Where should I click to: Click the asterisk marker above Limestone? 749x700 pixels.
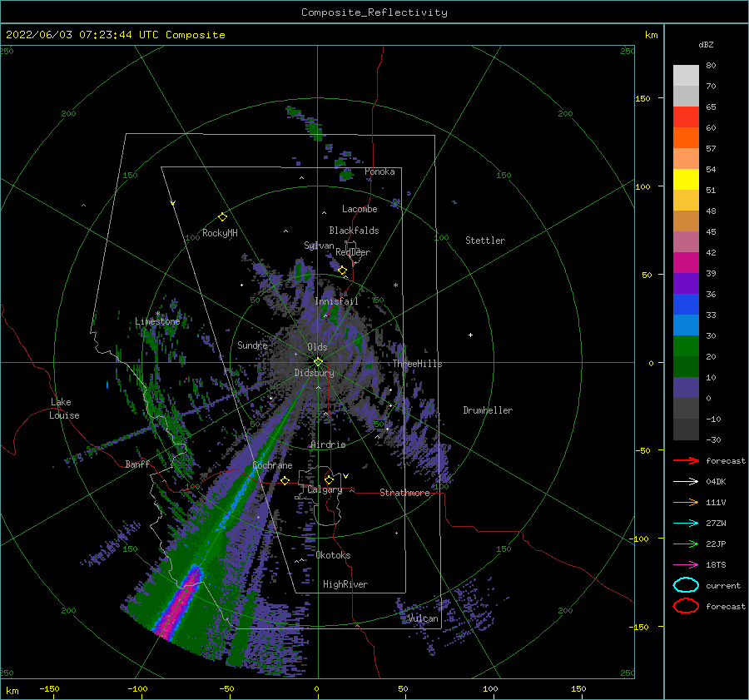point(157,314)
